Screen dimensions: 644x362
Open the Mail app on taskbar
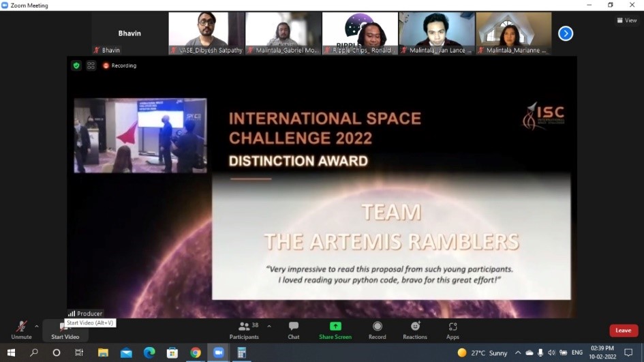tap(126, 352)
